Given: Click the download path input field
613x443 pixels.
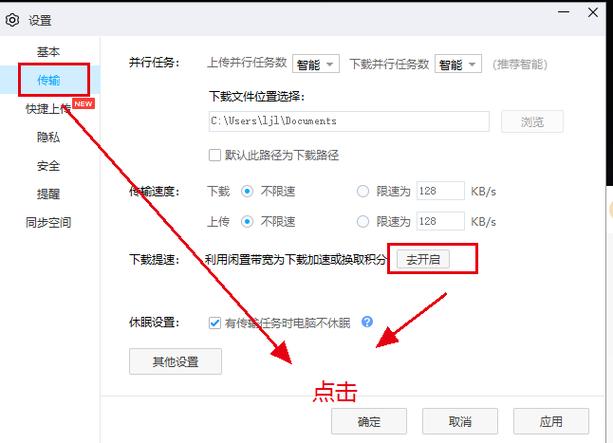Looking at the screenshot, I should click(349, 121).
